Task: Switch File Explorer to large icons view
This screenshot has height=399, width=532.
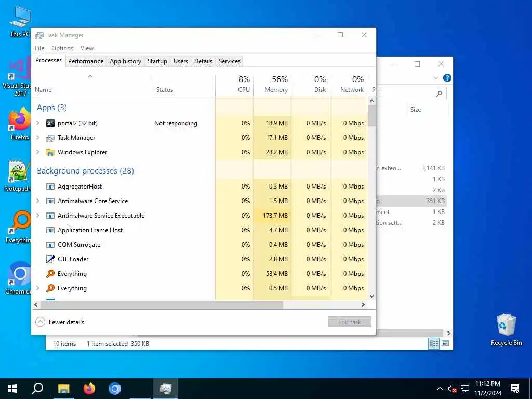Action: pyautogui.click(x=445, y=343)
